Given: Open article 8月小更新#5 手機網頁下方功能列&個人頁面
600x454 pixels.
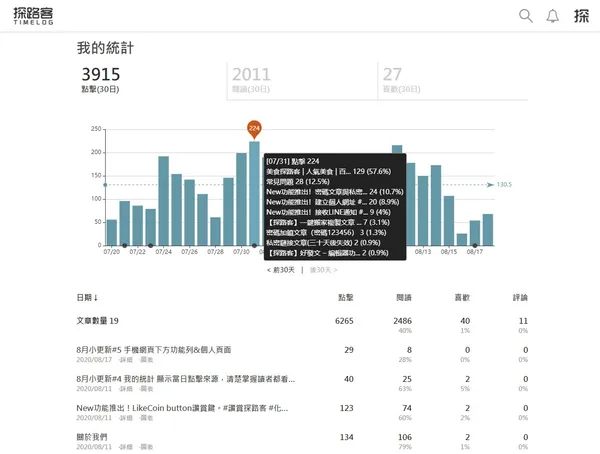Looking at the screenshot, I should click(x=153, y=349).
